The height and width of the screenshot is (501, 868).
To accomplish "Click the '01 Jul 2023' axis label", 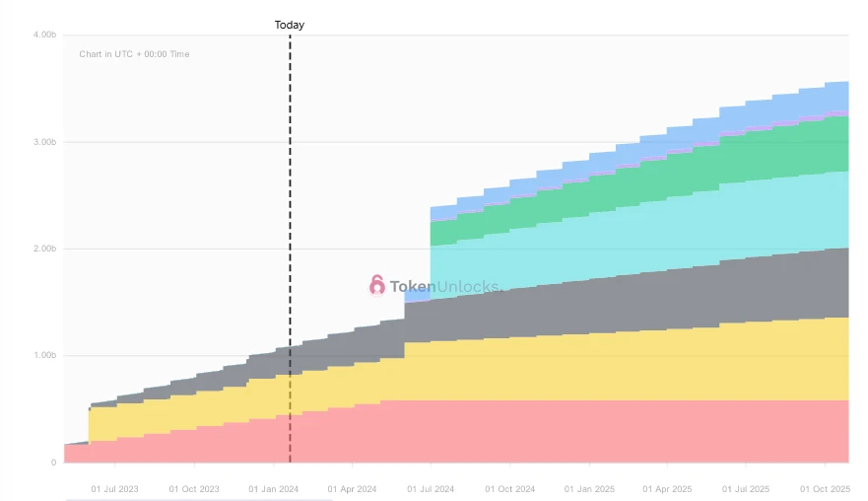I will point(114,488).
